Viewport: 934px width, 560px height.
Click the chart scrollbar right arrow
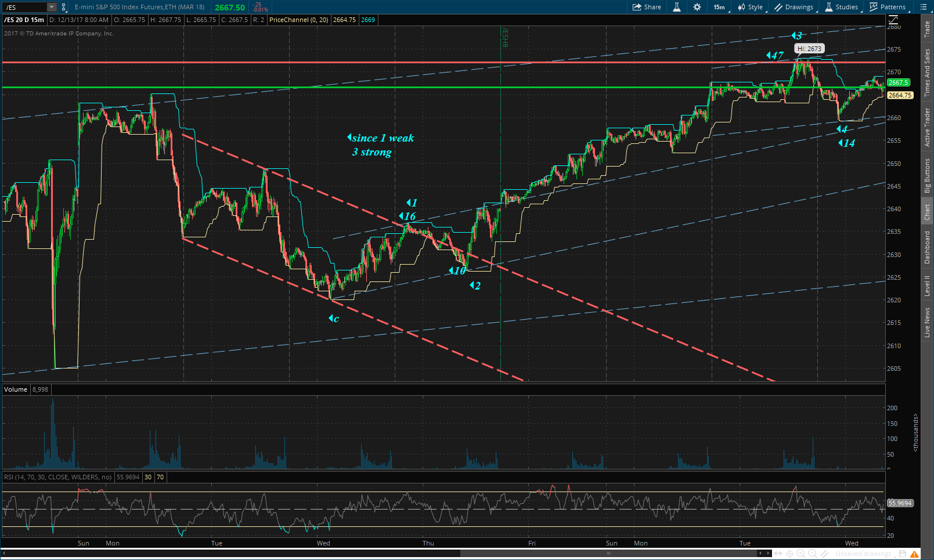point(767,553)
